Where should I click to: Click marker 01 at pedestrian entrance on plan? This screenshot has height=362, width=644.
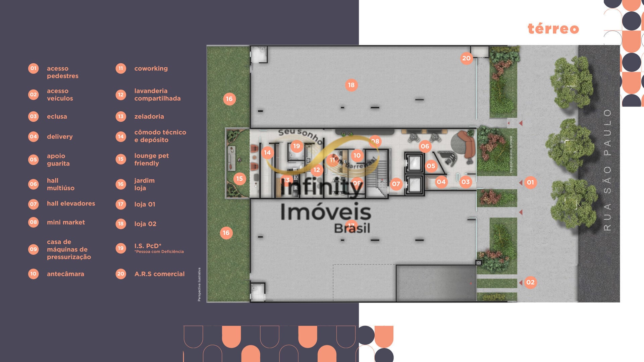pos(530,182)
